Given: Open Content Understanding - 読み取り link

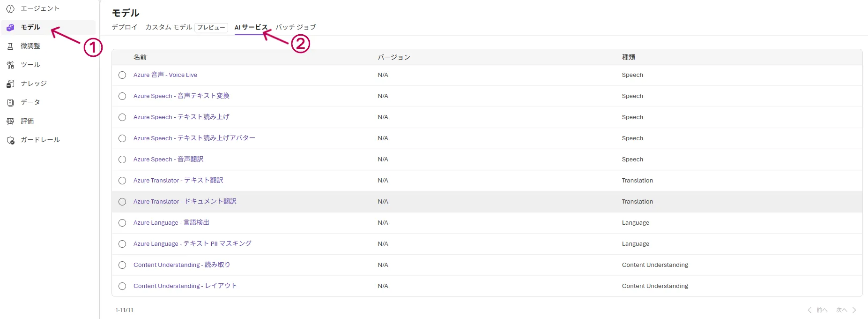Looking at the screenshot, I should point(182,265).
